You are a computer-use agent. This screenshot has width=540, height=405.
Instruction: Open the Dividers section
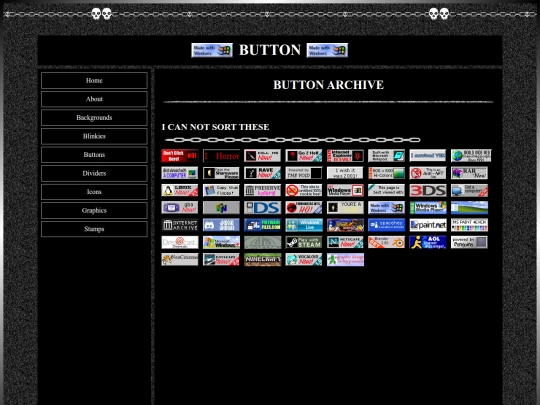pos(94,173)
